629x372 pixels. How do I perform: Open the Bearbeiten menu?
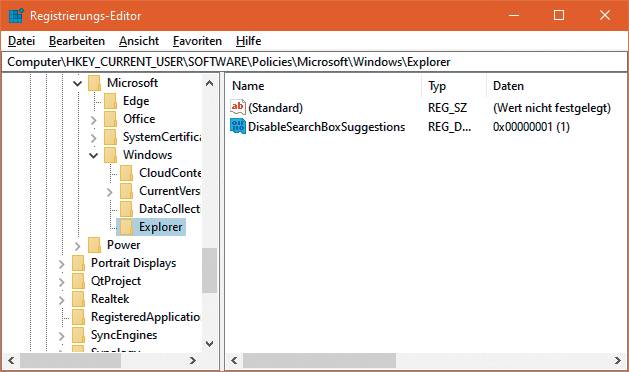(x=77, y=41)
